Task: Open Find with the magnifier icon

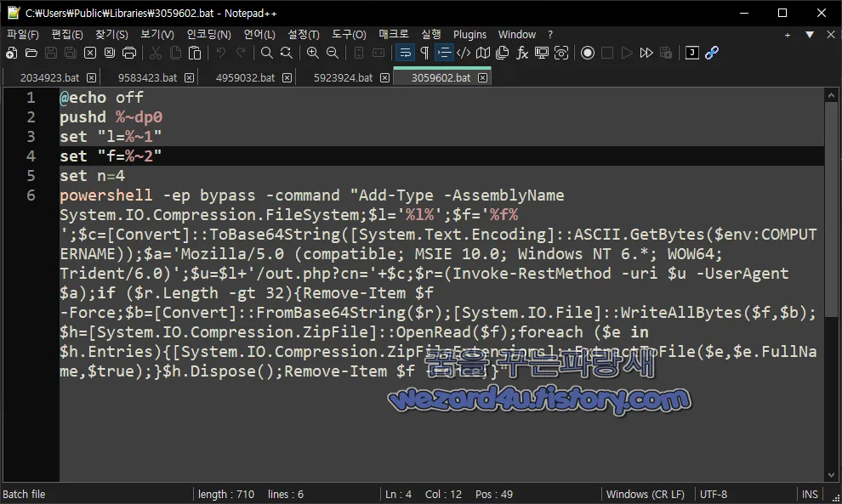Action: (x=267, y=53)
